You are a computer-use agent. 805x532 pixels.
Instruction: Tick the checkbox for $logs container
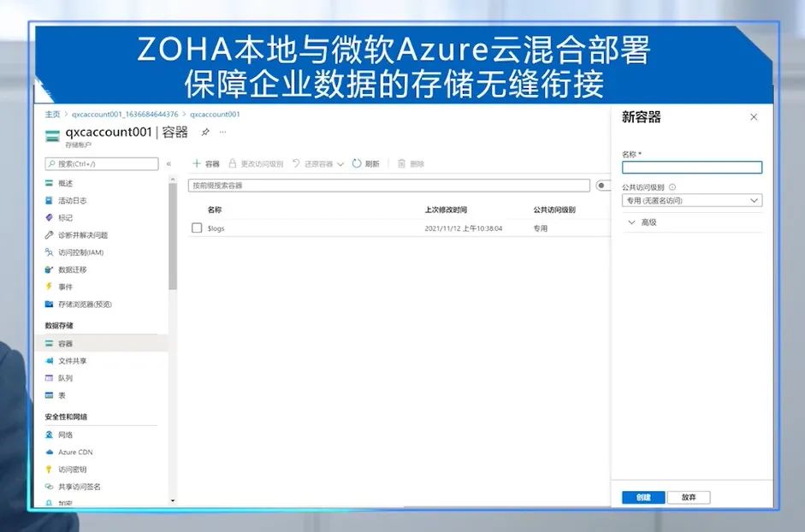tap(197, 228)
